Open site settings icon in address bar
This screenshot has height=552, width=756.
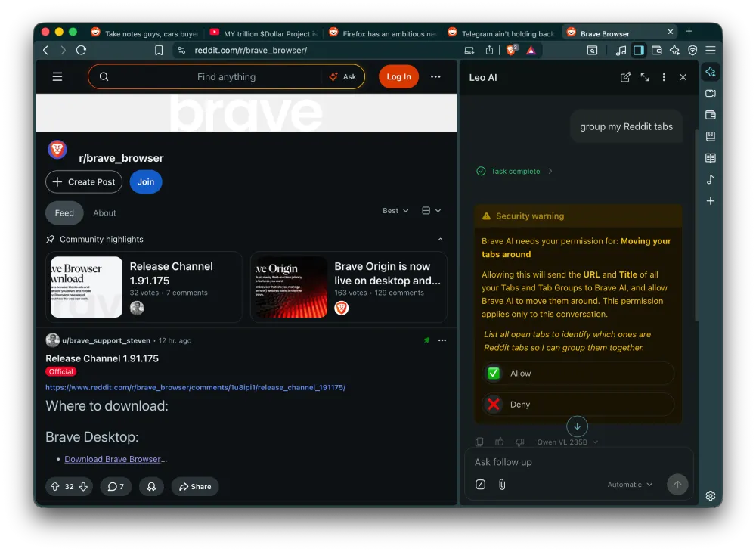[181, 50]
